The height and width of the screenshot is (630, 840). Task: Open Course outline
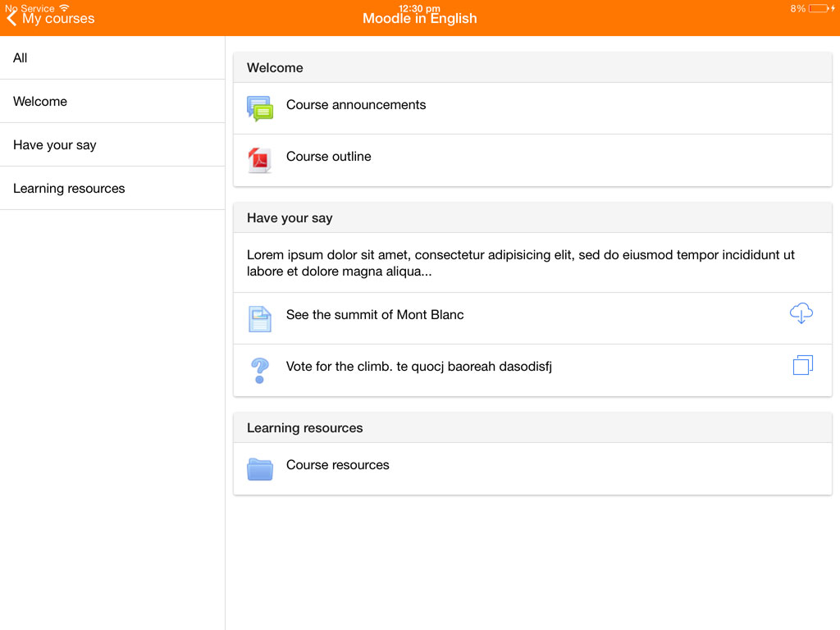coord(532,161)
